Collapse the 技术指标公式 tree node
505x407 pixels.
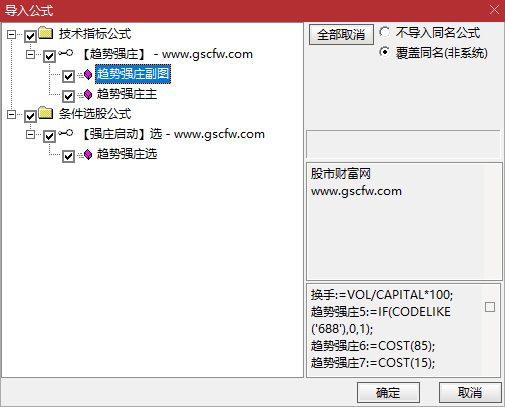pos(12,34)
